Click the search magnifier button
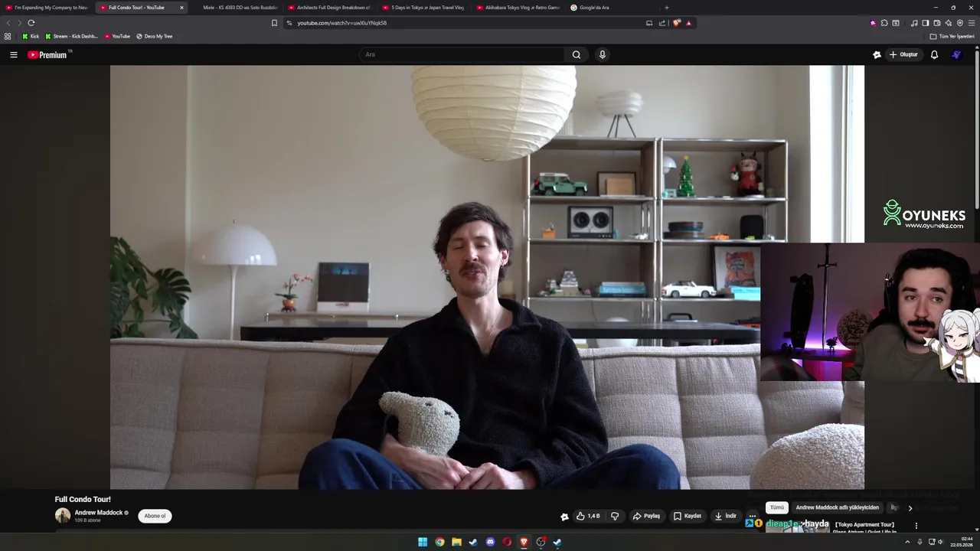980x551 pixels. point(577,54)
